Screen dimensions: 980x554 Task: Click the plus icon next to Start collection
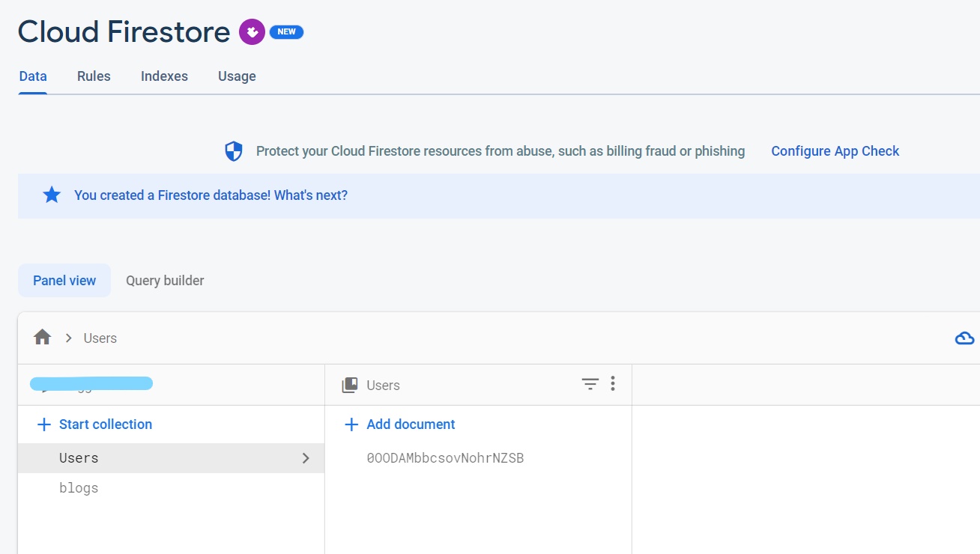click(45, 424)
